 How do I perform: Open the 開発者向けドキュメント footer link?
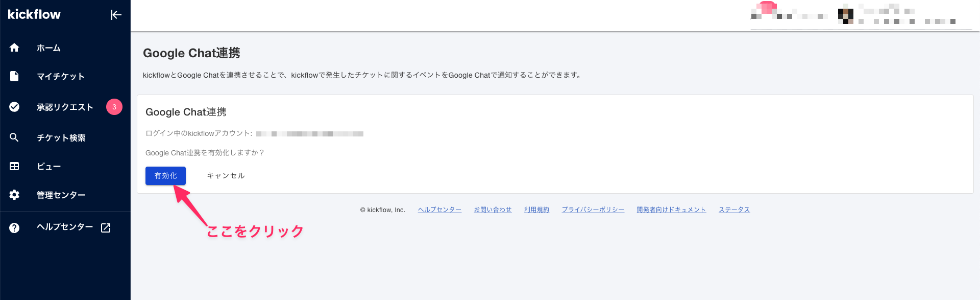(671, 210)
